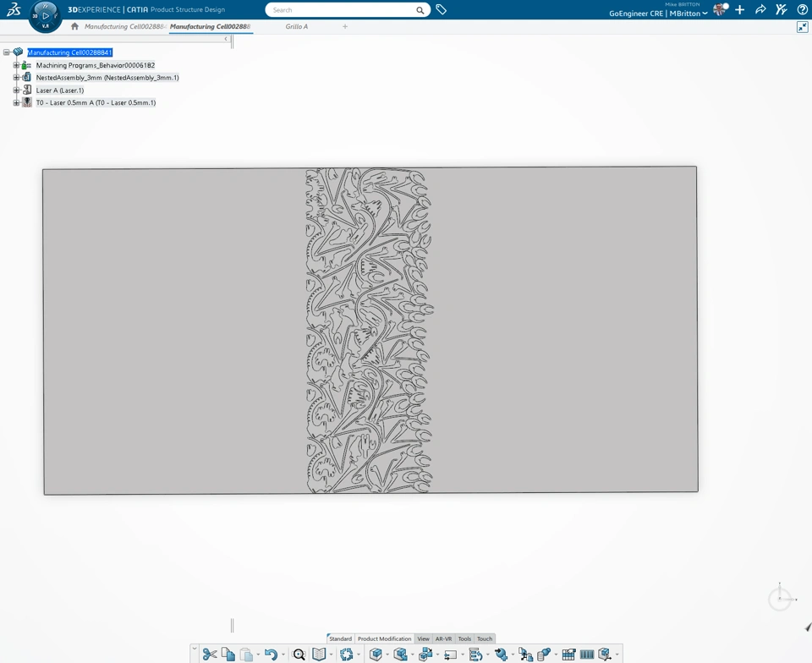
Task: Click the Copy icon in bottom toolbar
Action: coord(228,655)
